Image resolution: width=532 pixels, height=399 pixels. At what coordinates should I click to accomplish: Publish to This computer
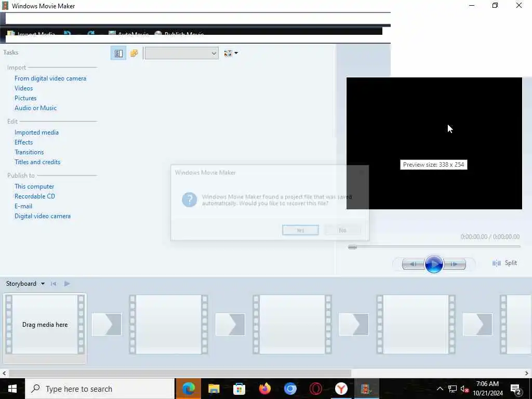coord(34,187)
